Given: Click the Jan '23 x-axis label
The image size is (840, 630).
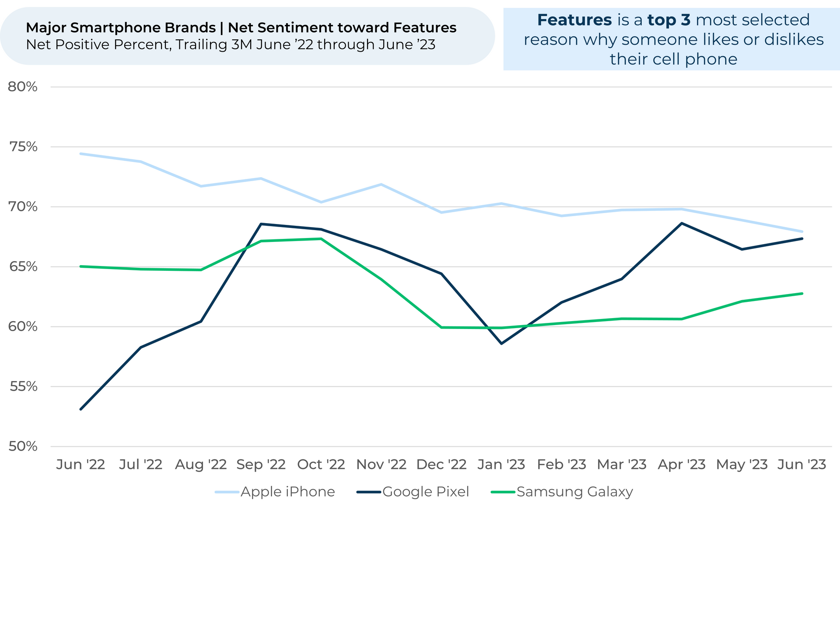Looking at the screenshot, I should [x=501, y=464].
